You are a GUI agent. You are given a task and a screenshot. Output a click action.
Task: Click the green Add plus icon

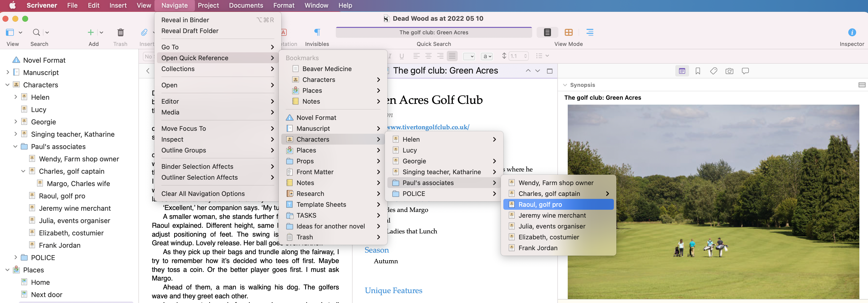coord(90,32)
